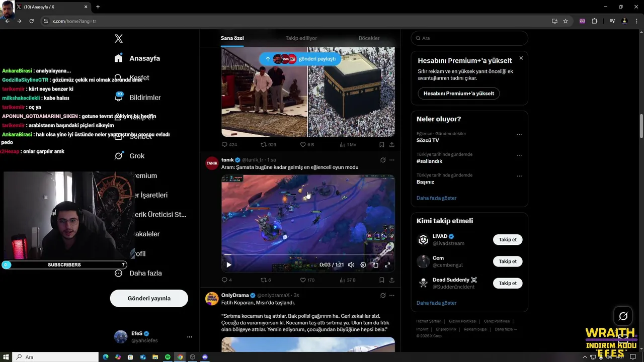Viewport: 644px width, 362px height.
Task: Click Hesabını Premium+'a yükselt button
Action: 459,94
